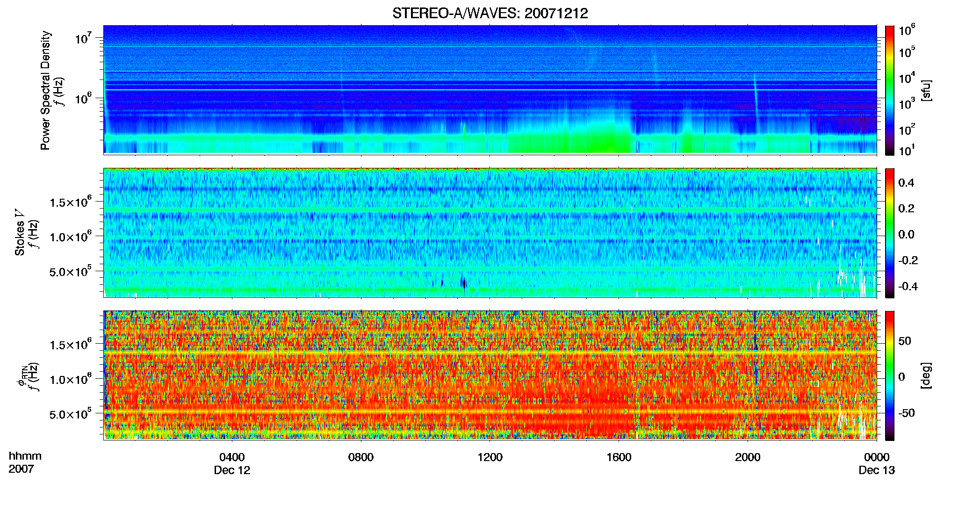Click the 2000 time axis tick label
This screenshot has width=980, height=505.
pyautogui.click(x=748, y=457)
